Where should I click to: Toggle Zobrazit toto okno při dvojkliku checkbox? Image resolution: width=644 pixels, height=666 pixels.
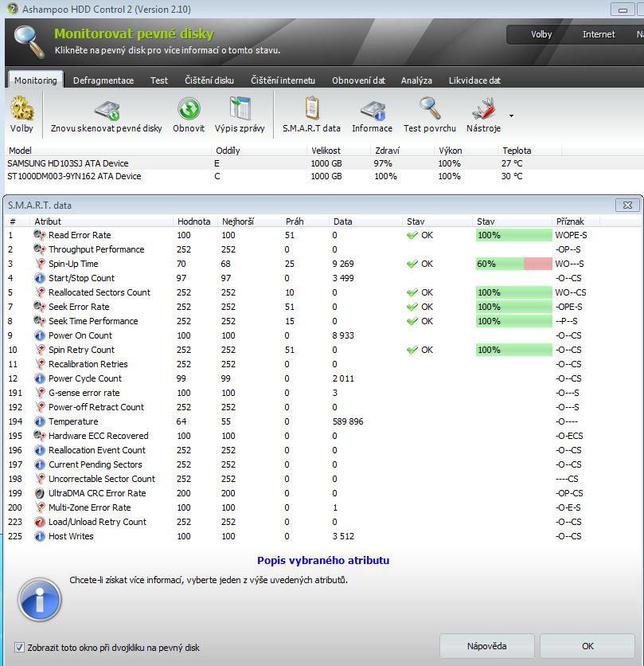click(x=19, y=648)
